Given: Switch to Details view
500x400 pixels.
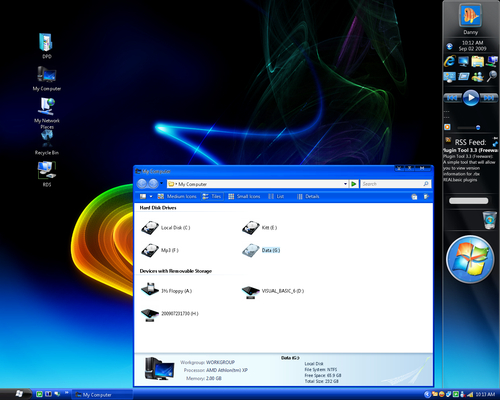Looking at the screenshot, I should click(x=308, y=197).
